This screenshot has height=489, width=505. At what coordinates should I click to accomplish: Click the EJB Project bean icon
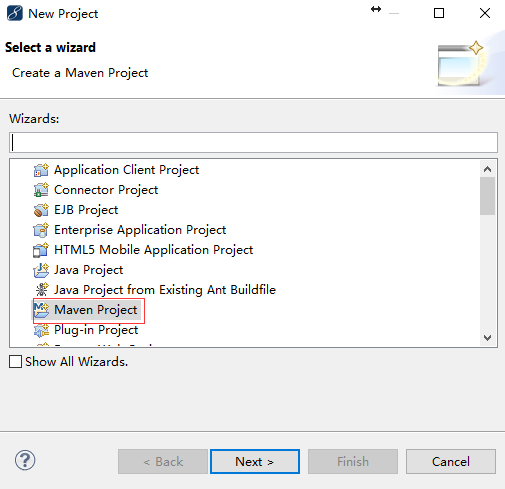(41, 210)
